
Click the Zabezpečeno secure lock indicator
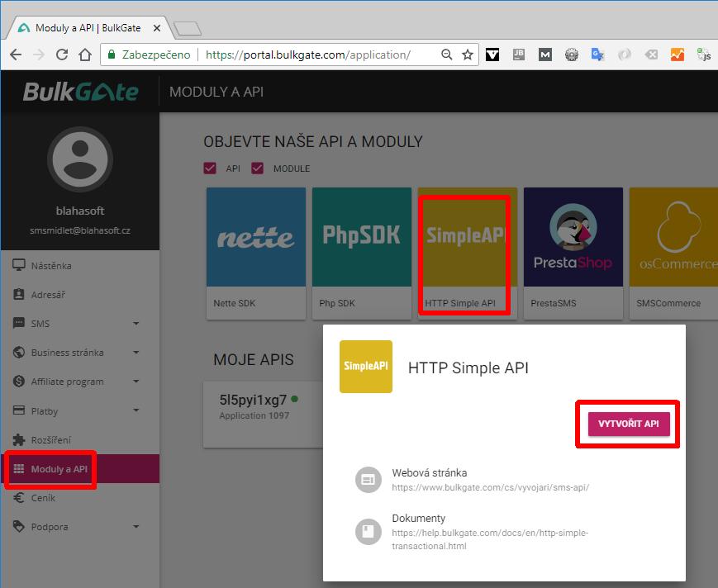pyautogui.click(x=149, y=55)
